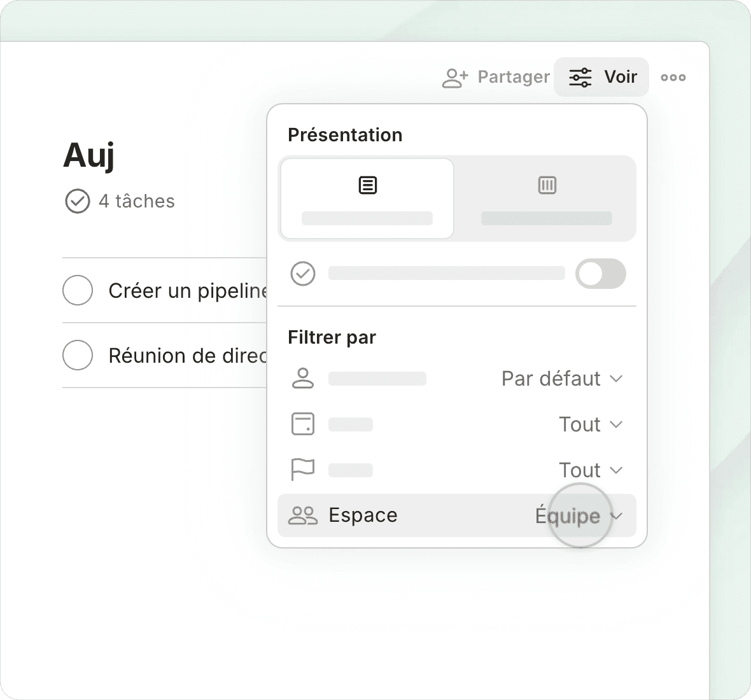This screenshot has width=751, height=700.
Task: Click the calendar icon in filters
Action: (303, 424)
